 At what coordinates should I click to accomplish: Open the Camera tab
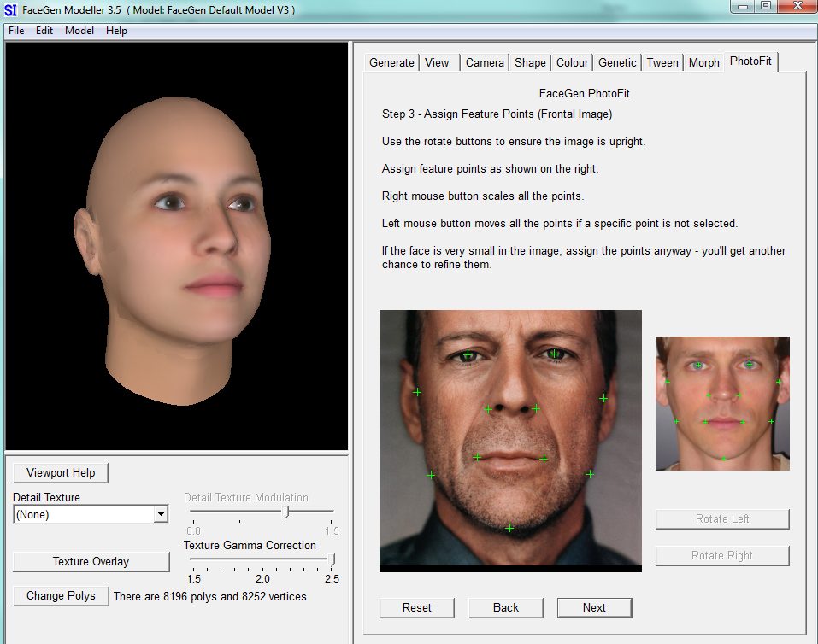[484, 61]
